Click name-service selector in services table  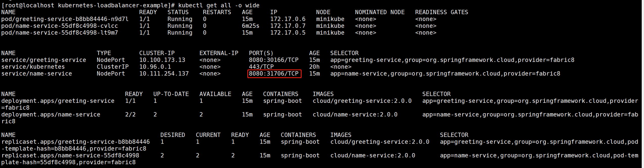point(445,74)
